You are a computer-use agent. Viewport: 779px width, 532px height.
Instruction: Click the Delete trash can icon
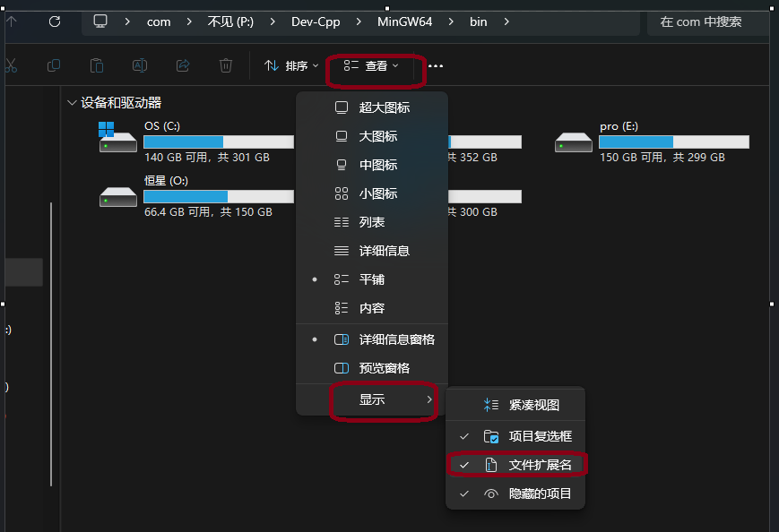226,65
